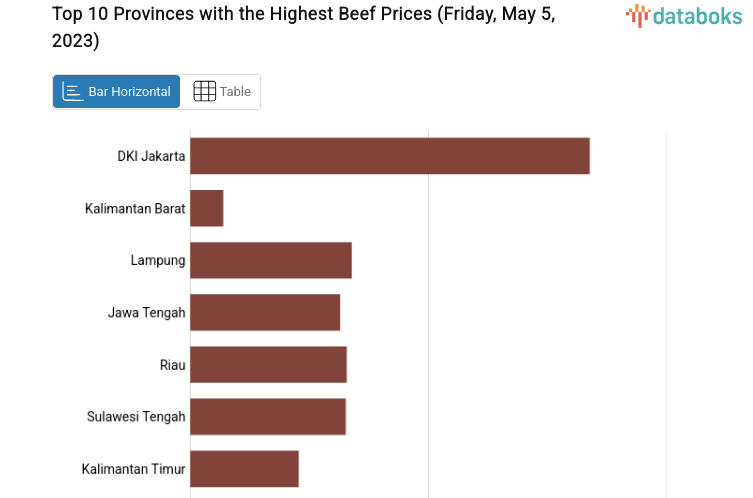Click the databoks logo icon
Screen dimensions: 753x498
(638, 15)
